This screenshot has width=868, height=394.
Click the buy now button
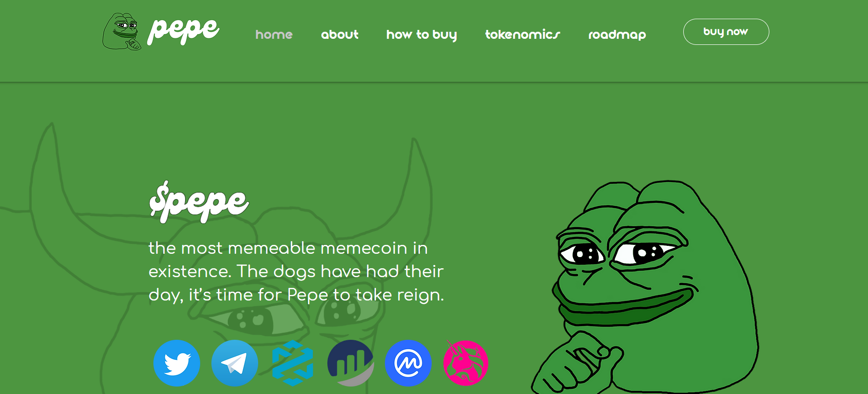pos(726,32)
